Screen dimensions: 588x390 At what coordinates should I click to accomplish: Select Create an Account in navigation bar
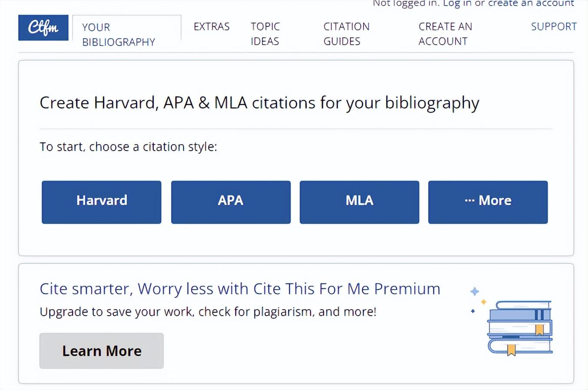(x=445, y=34)
